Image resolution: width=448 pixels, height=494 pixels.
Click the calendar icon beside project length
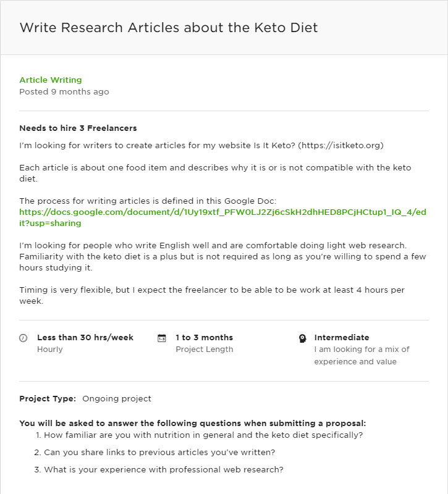point(162,338)
